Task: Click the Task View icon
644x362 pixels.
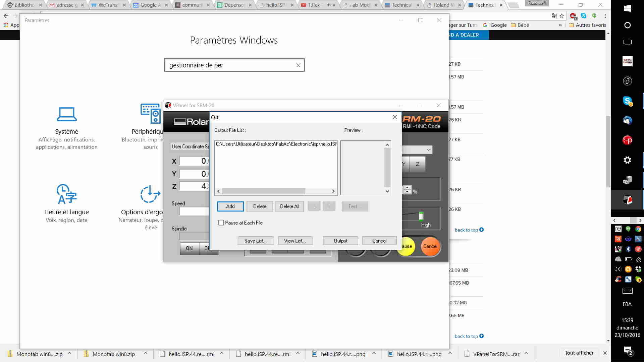Action: coord(627,42)
